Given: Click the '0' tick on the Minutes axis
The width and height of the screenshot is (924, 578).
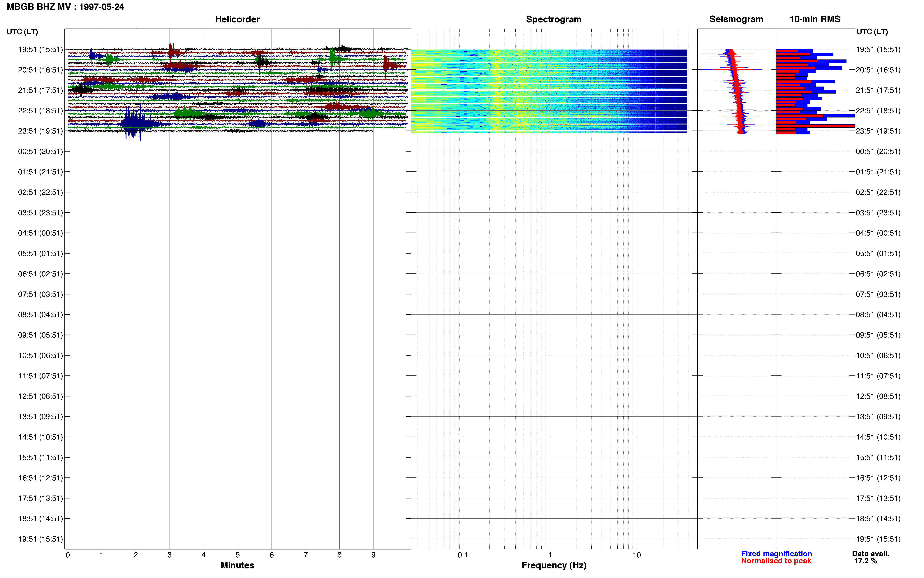Looking at the screenshot, I should coord(68,555).
